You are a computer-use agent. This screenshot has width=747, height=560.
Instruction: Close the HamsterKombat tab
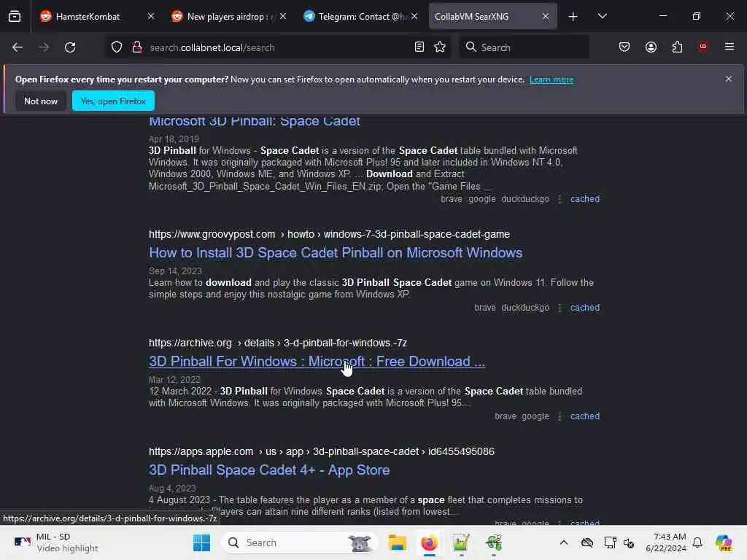point(150,17)
